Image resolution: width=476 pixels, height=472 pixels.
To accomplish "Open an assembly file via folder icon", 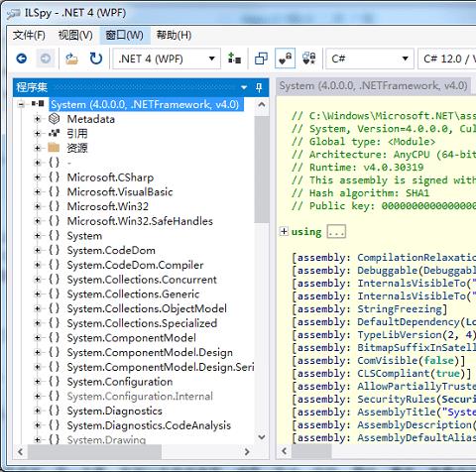I will 71,59.
